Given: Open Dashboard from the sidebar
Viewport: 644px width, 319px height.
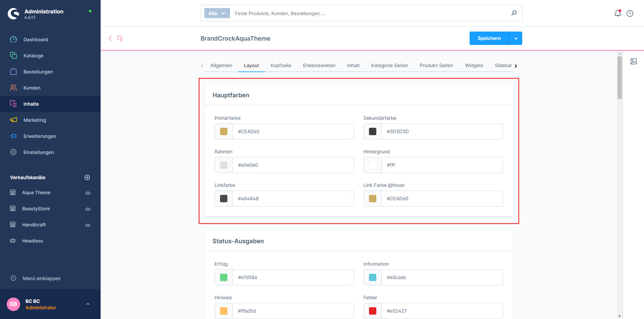Looking at the screenshot, I should point(36,40).
